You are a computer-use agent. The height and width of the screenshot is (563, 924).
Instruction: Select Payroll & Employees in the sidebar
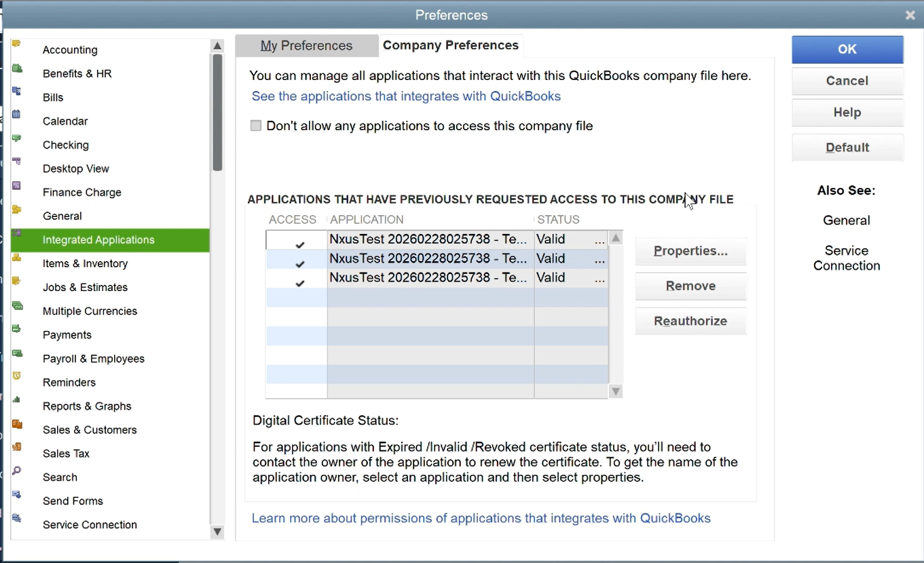tap(93, 359)
